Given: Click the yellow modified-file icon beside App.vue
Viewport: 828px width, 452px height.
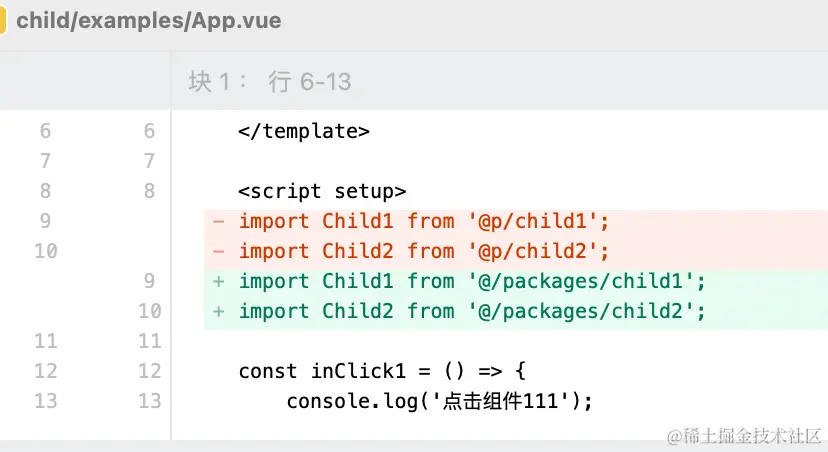Looking at the screenshot, I should [3, 21].
